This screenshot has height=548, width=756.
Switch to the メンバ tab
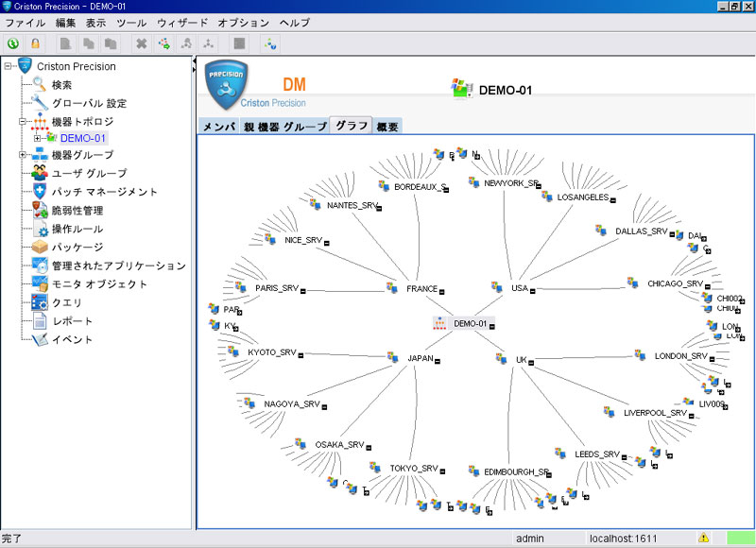point(219,127)
